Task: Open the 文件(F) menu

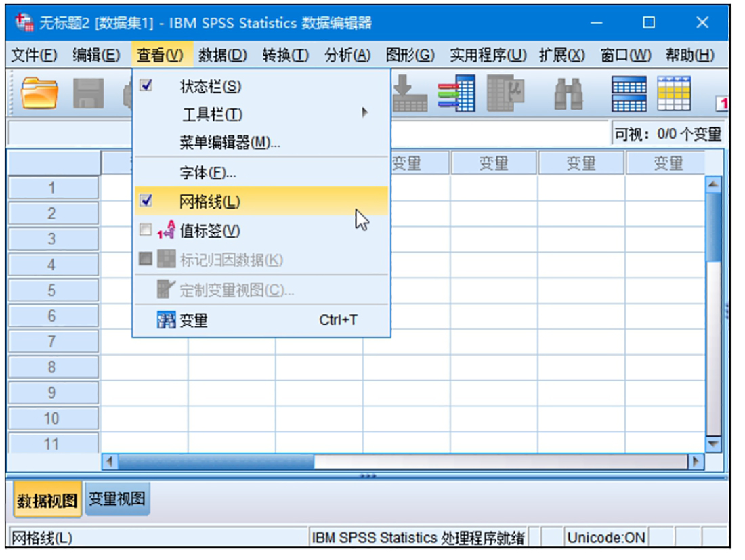Action: tap(35, 56)
